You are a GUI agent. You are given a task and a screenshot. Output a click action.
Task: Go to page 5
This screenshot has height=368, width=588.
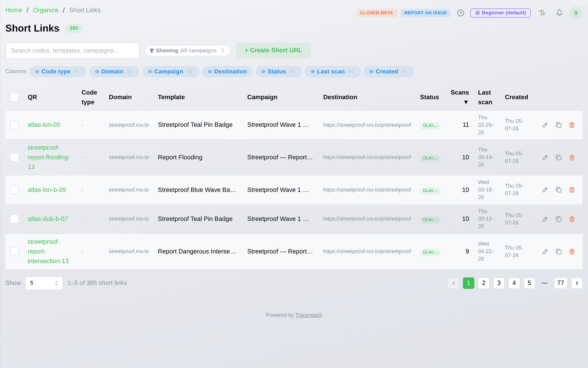[x=529, y=283]
